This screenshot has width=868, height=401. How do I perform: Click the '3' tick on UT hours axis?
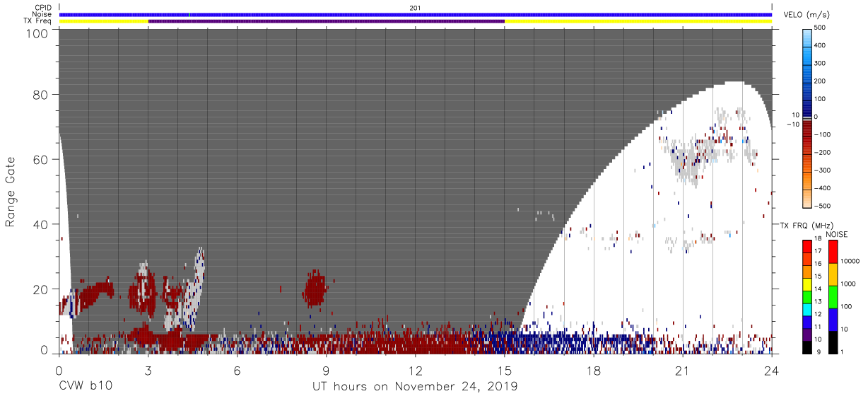pos(148,370)
